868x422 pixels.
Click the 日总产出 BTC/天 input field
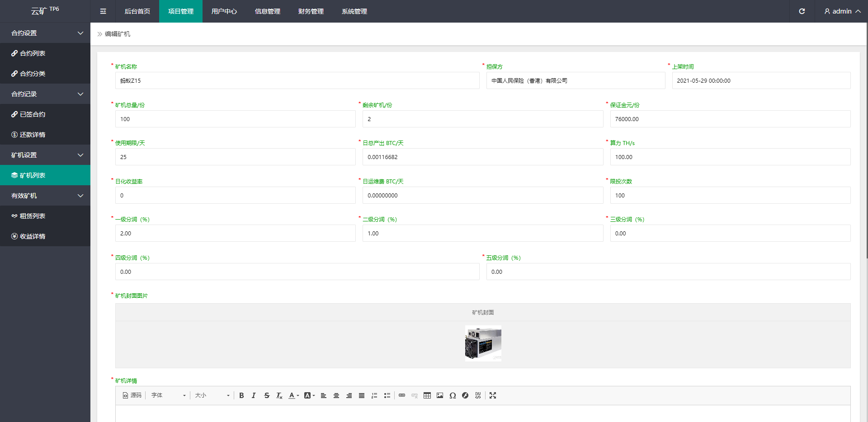pos(483,157)
